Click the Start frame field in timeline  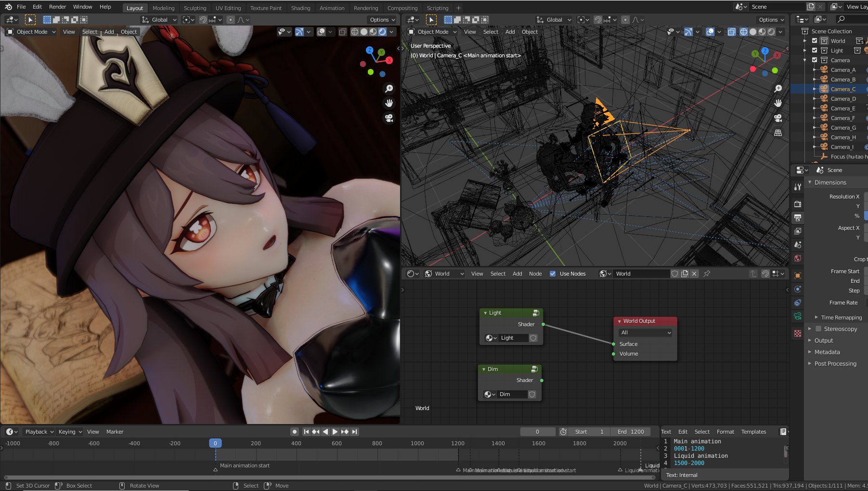click(x=589, y=432)
